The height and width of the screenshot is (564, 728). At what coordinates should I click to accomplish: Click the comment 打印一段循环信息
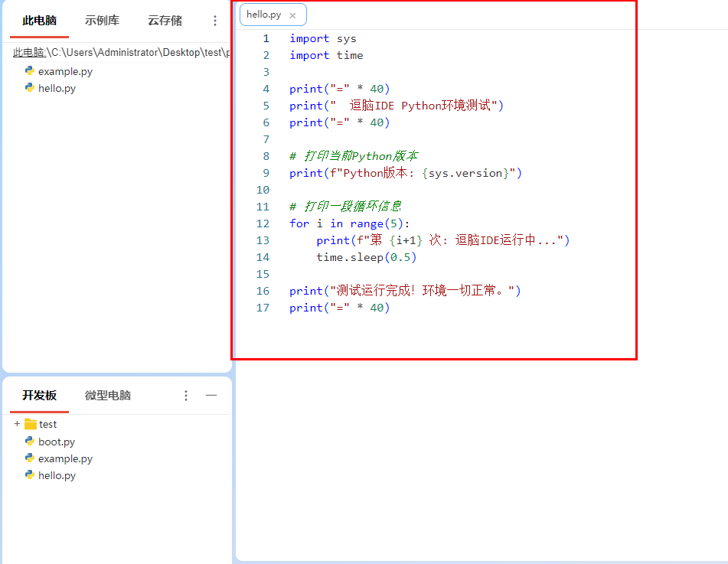345,206
